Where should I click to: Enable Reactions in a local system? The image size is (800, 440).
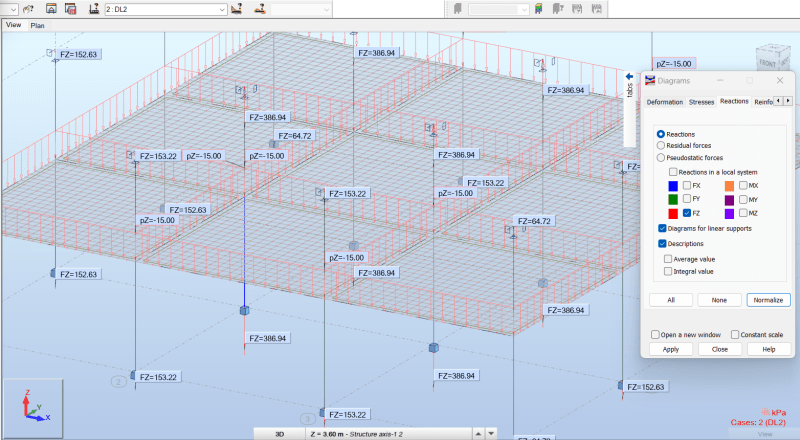673,172
